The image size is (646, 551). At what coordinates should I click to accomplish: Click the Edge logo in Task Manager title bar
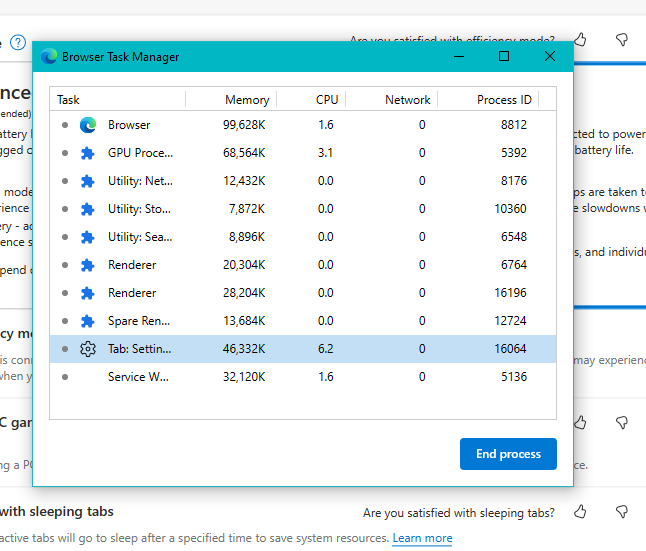tap(49, 56)
